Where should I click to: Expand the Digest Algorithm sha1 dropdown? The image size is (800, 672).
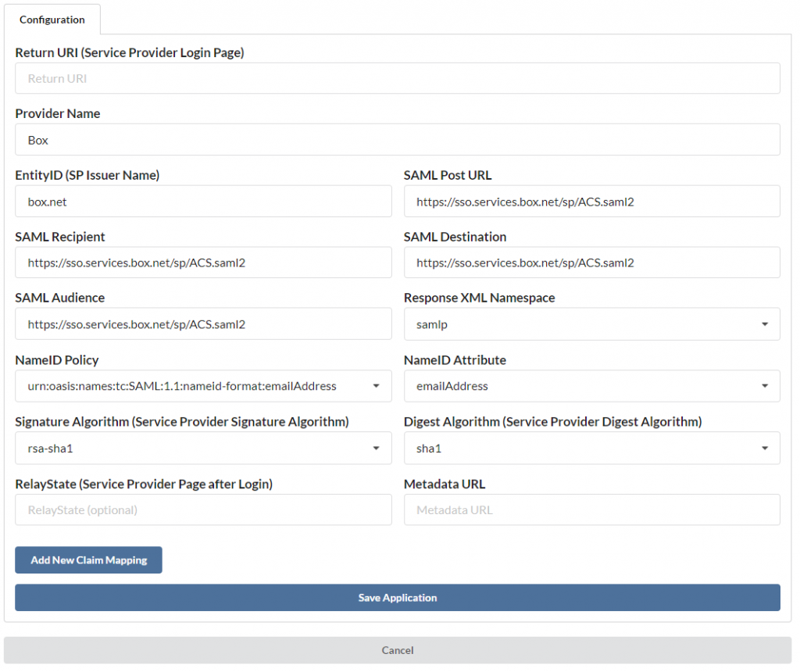tap(592, 449)
